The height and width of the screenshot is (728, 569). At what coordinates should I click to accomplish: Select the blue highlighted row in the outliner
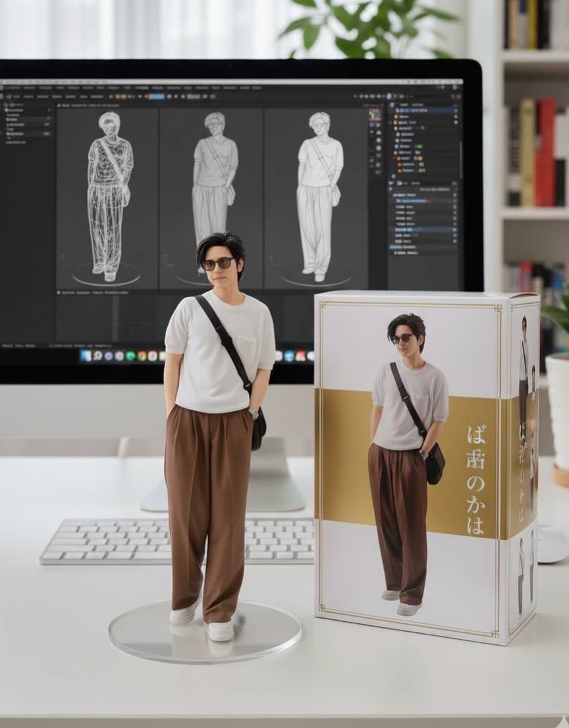point(425,111)
